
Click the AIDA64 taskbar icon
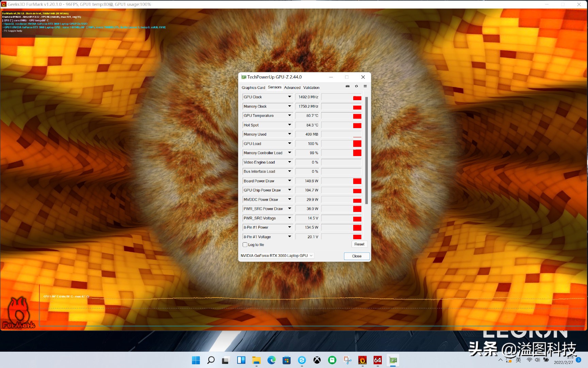pyautogui.click(x=377, y=360)
